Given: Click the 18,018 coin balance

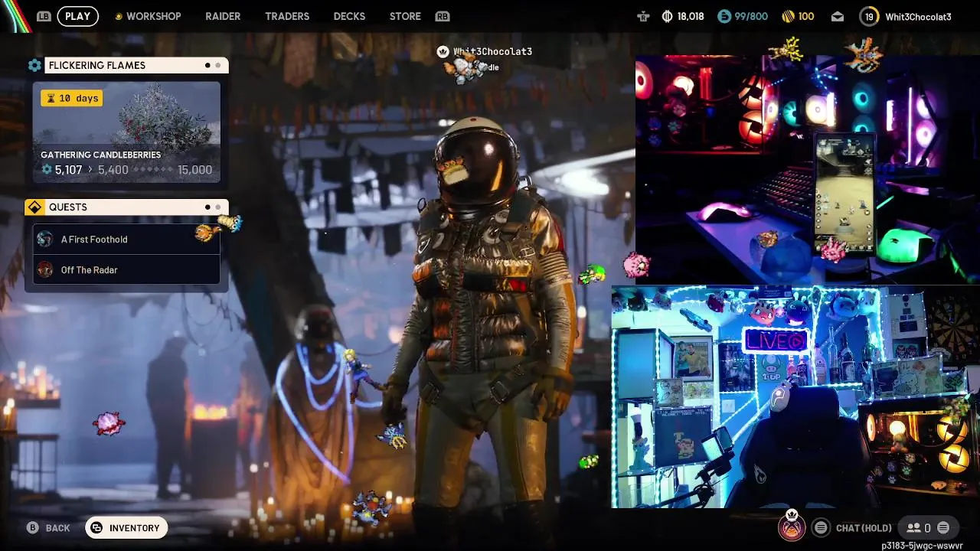Looking at the screenshot, I should coord(691,16).
